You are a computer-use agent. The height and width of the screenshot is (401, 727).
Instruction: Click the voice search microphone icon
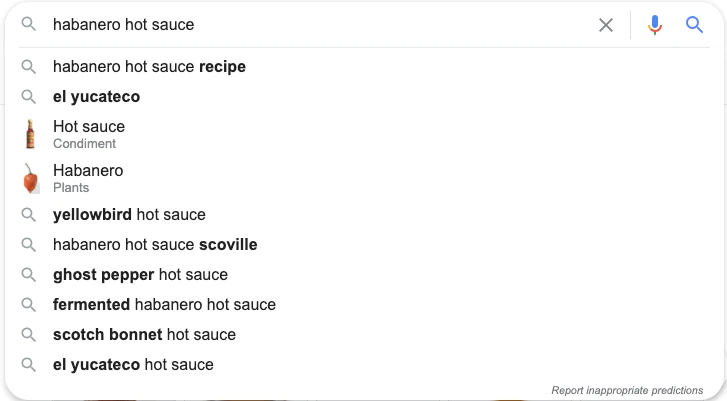pyautogui.click(x=655, y=25)
